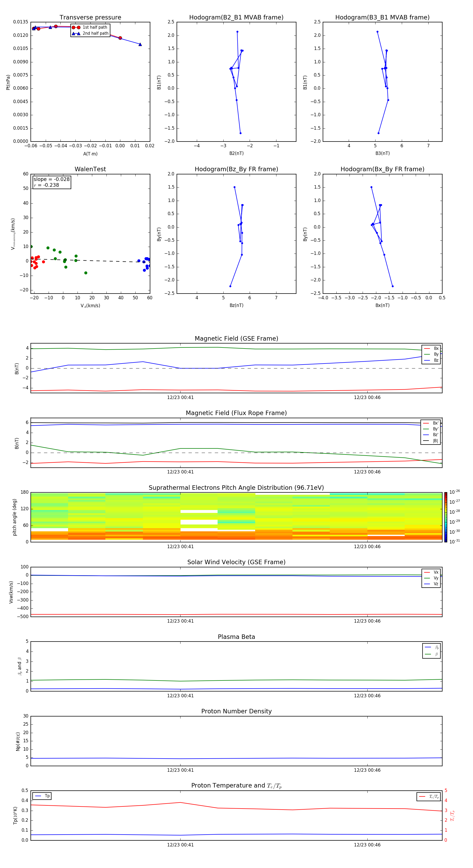Image resolution: width=473 pixels, height=868 pixels.
Task: Click the 'Magnetic Field (GSE Frame)' title
Action: [236, 339]
